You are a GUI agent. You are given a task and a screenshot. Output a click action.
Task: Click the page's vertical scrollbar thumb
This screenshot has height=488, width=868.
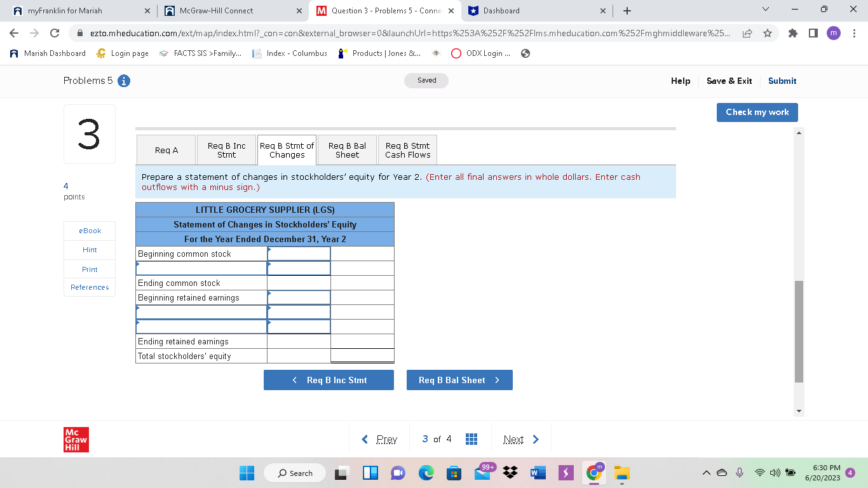799,331
